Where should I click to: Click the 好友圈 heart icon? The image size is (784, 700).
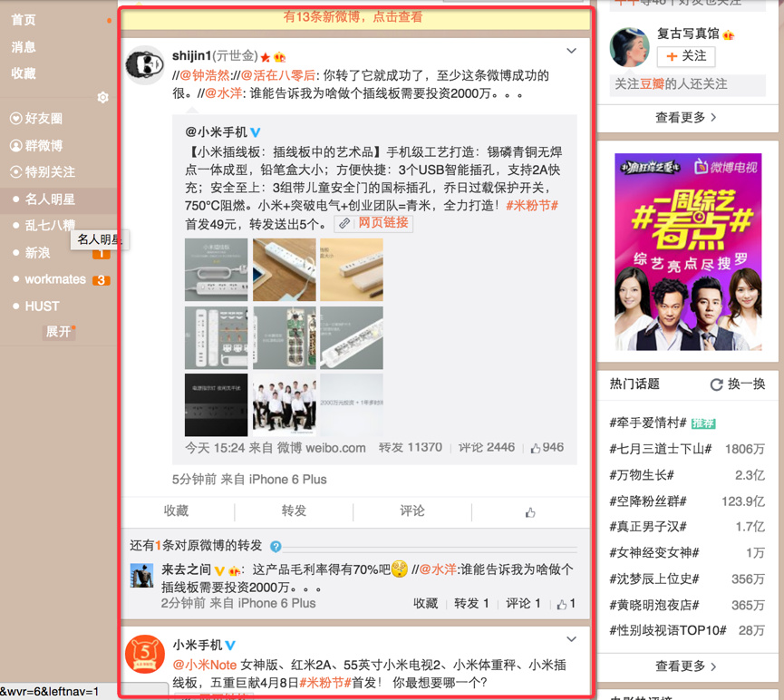point(16,119)
